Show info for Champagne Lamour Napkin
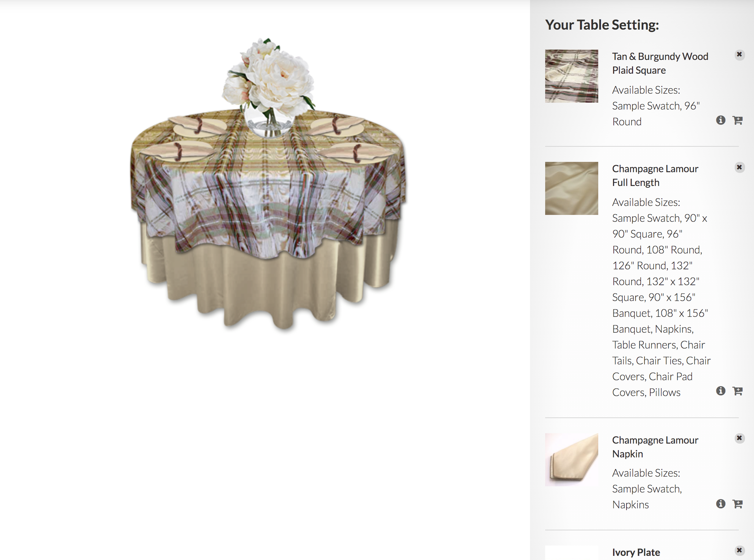Viewport: 754px width, 560px height. (x=721, y=504)
